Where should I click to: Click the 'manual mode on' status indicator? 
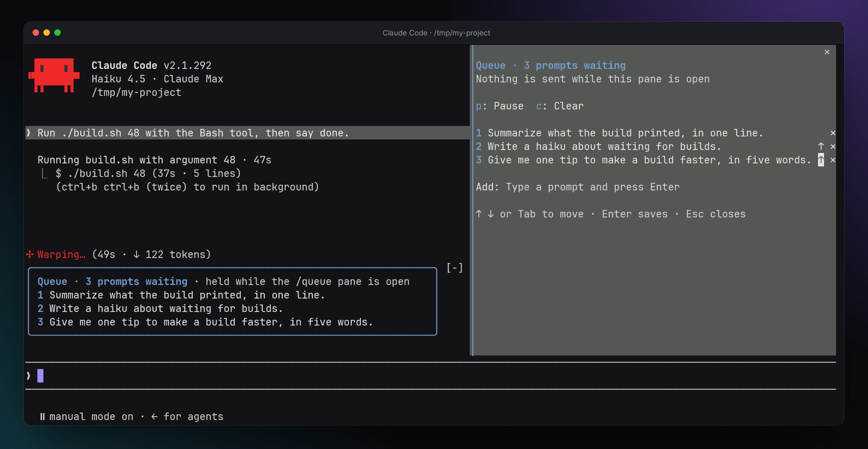[86, 416]
